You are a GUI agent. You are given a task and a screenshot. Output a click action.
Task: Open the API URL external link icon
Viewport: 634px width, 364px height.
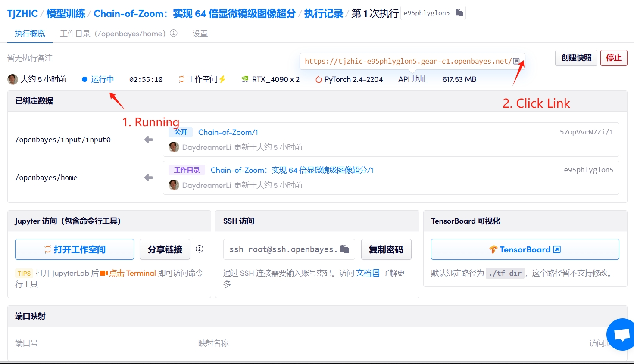point(516,61)
